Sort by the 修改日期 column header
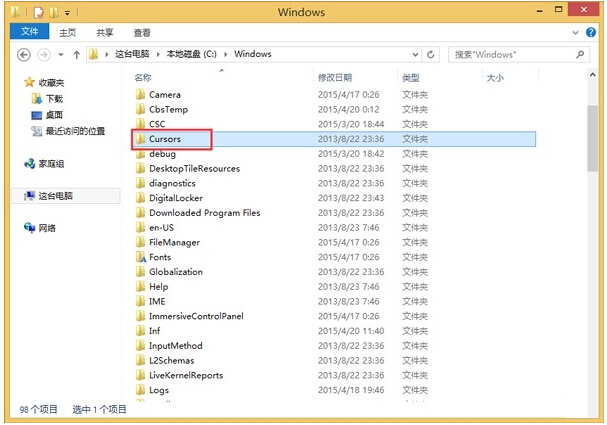607x425 pixels. pos(335,78)
